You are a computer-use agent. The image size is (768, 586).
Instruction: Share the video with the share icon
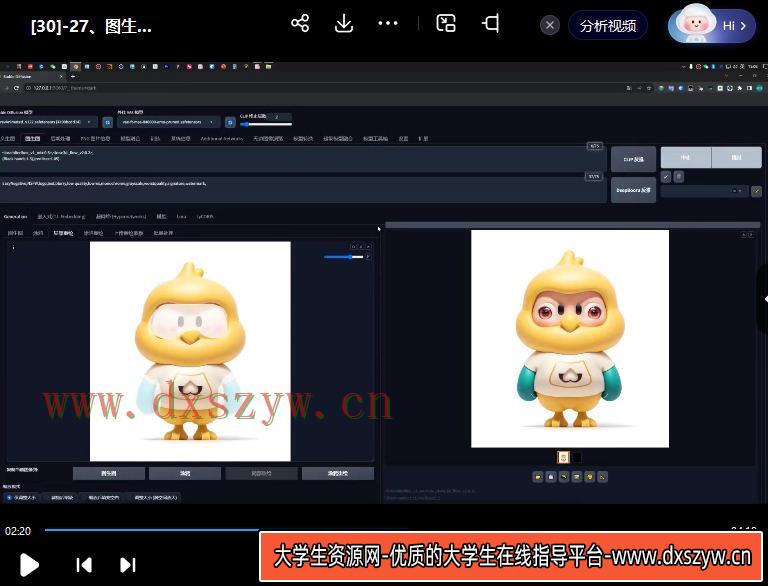300,23
